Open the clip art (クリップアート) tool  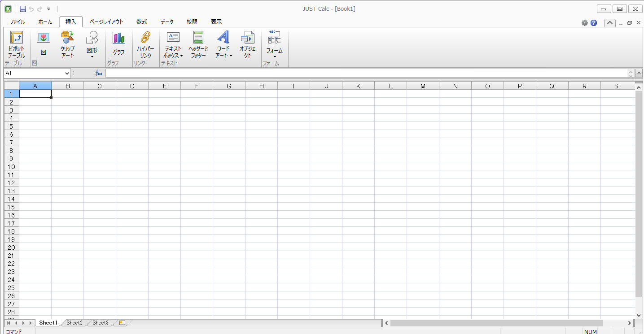click(67, 45)
